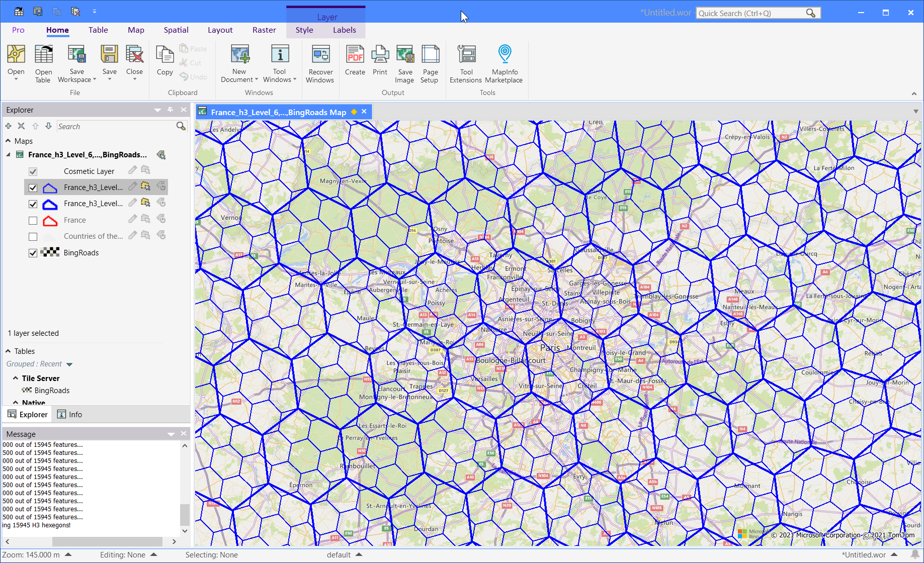The image size is (924, 563).
Task: Click the Save Image icon
Action: [405, 54]
